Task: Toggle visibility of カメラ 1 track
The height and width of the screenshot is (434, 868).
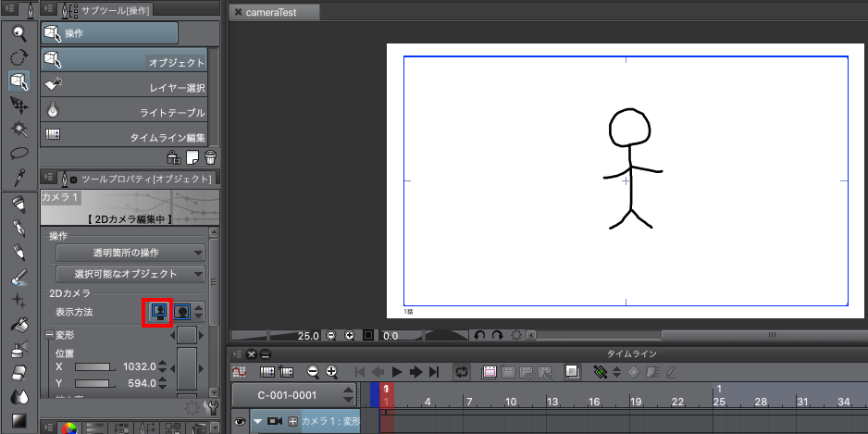Action: pyautogui.click(x=240, y=421)
